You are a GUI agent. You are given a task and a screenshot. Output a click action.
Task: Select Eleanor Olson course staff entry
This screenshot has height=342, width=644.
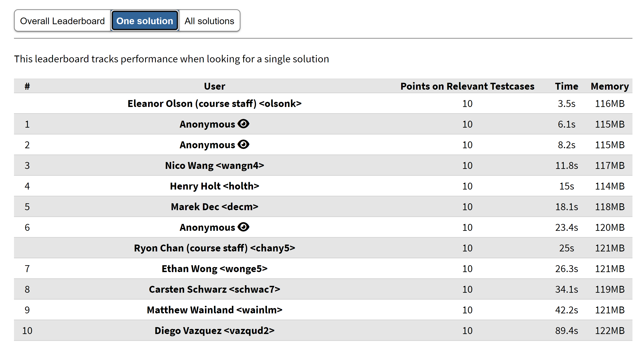pyautogui.click(x=214, y=103)
